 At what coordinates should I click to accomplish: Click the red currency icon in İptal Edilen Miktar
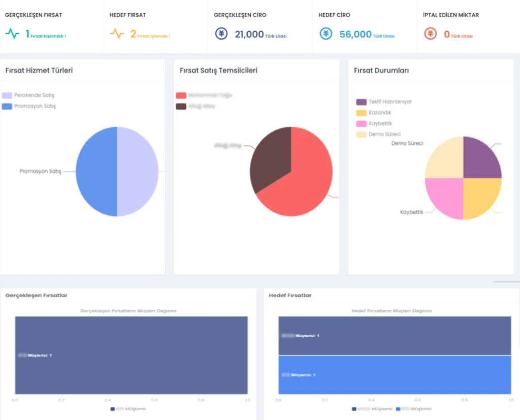pyautogui.click(x=431, y=34)
